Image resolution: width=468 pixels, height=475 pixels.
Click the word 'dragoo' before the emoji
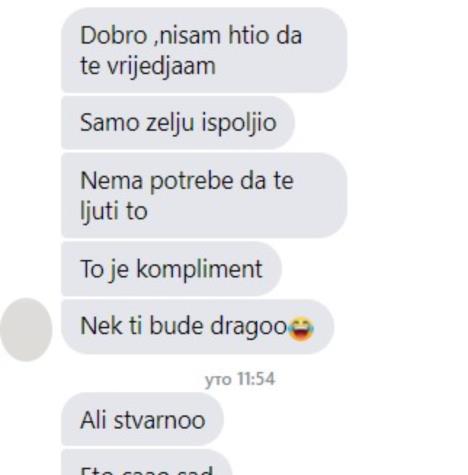pos(249,327)
